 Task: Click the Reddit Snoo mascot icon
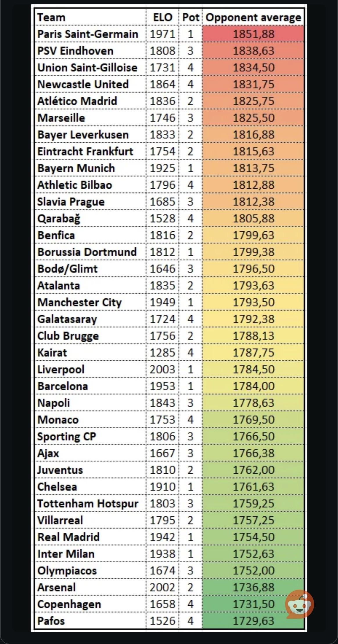pos(299,604)
